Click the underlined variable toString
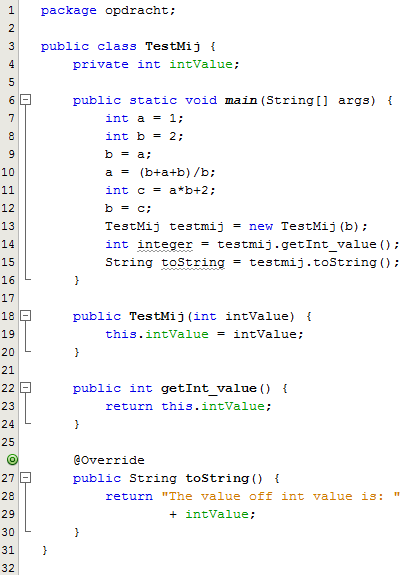This screenshot has height=575, width=418. click(193, 263)
